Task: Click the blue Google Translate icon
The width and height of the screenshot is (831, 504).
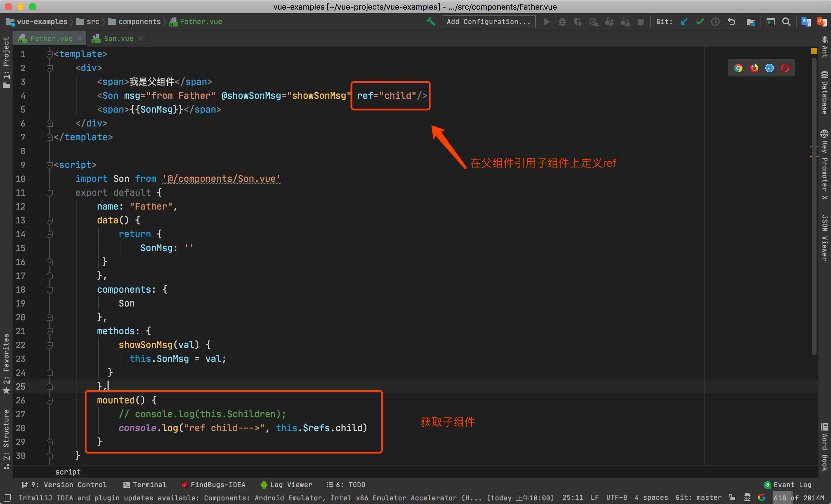Action: pyautogui.click(x=806, y=22)
